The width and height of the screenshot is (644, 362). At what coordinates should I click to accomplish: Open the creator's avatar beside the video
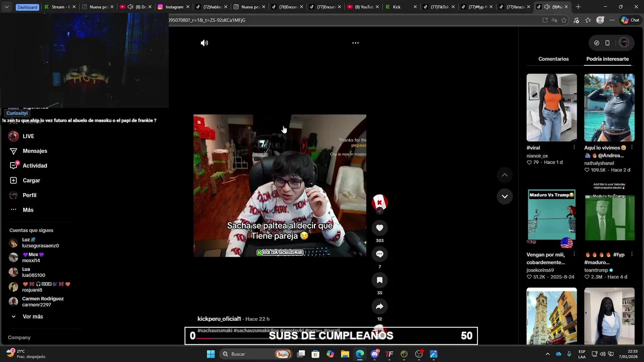pos(379,203)
